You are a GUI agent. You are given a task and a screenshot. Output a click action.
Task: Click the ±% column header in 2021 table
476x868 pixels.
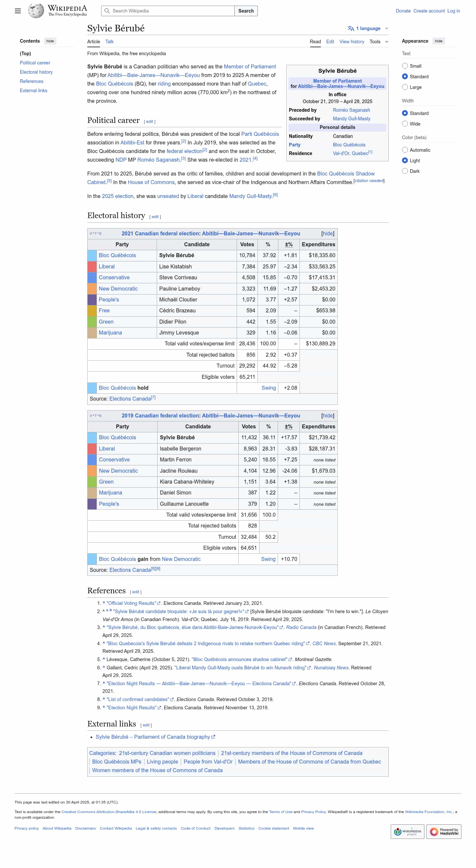[x=289, y=245]
